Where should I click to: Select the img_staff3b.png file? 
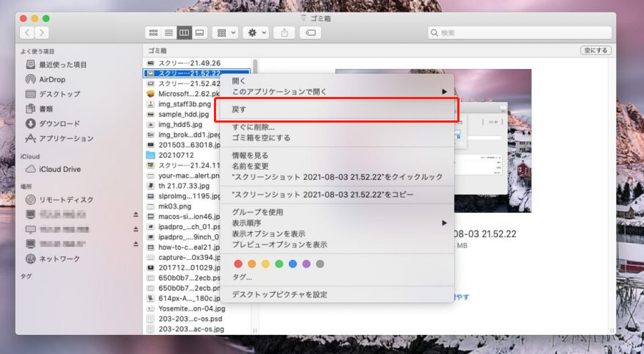(182, 104)
